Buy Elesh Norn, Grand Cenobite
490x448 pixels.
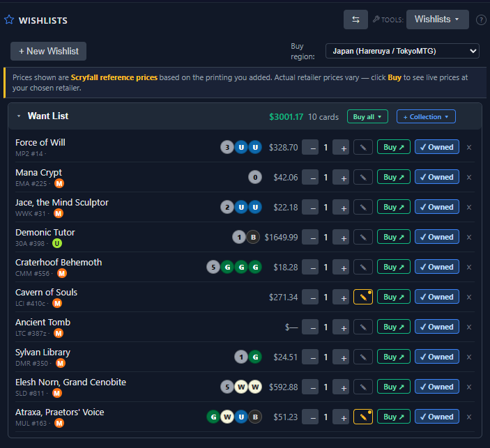(x=393, y=387)
